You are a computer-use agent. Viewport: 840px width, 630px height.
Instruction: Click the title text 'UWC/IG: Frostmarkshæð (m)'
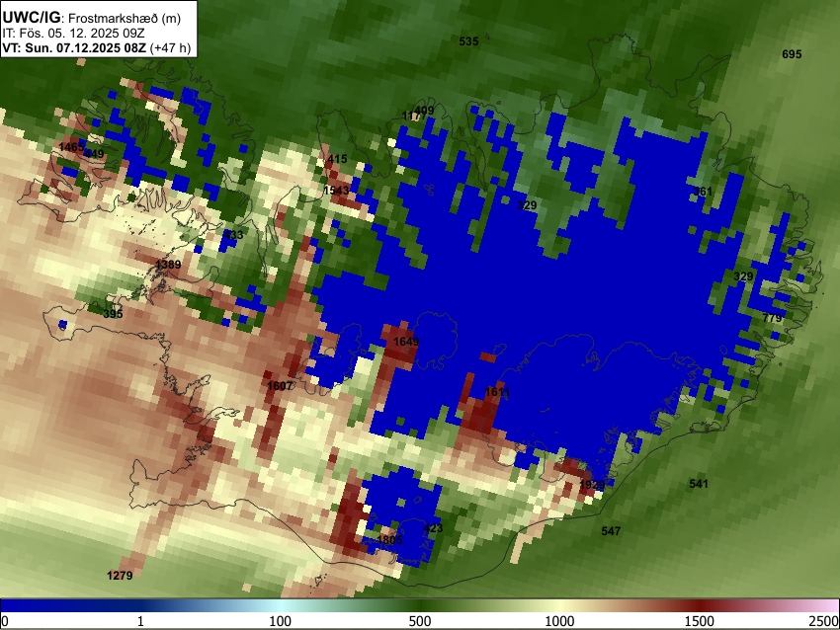[92, 17]
